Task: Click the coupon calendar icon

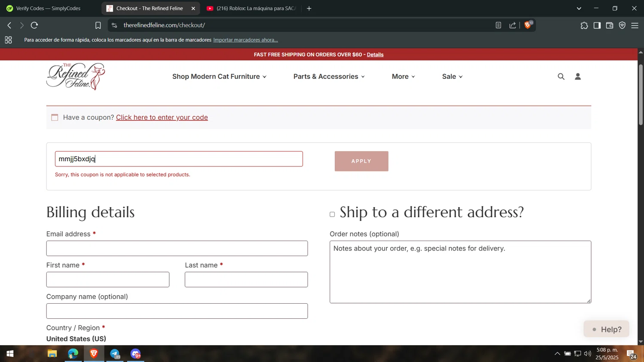Action: [55, 117]
